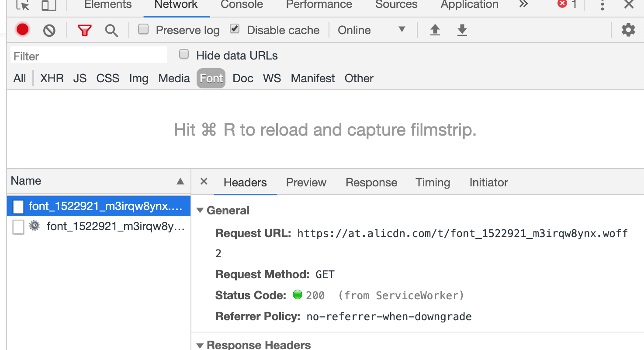Select the highlighted font_1522921 request row
The image size is (644, 350).
tap(99, 206)
